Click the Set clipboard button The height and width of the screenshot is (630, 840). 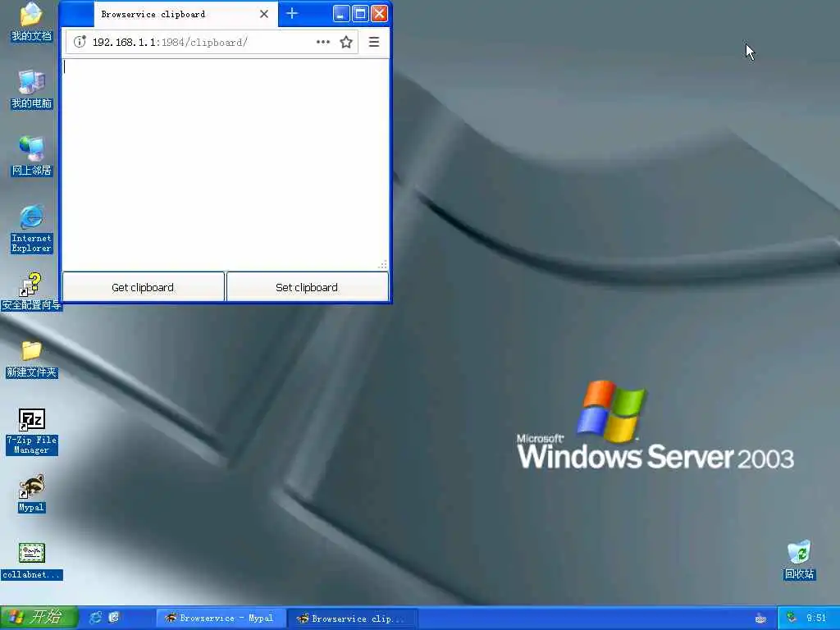pyautogui.click(x=307, y=287)
